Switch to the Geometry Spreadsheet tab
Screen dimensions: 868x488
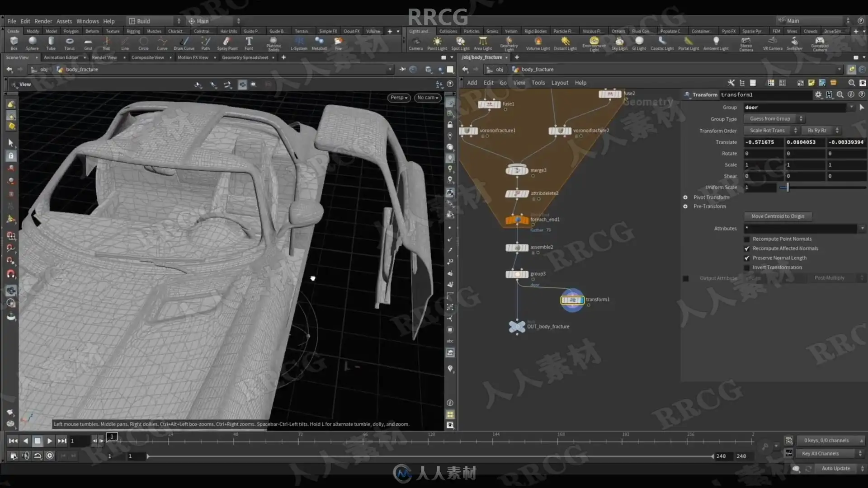pyautogui.click(x=245, y=57)
